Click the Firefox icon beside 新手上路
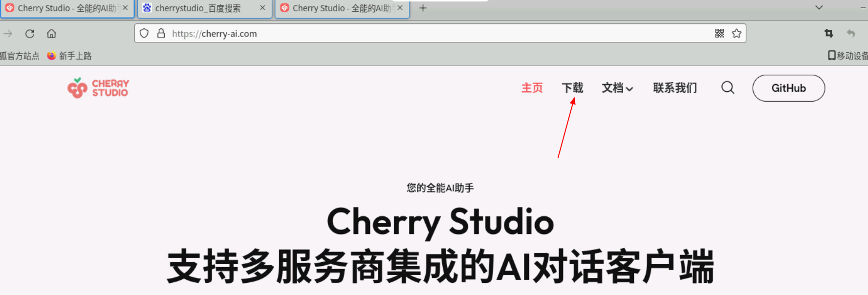 (51, 56)
